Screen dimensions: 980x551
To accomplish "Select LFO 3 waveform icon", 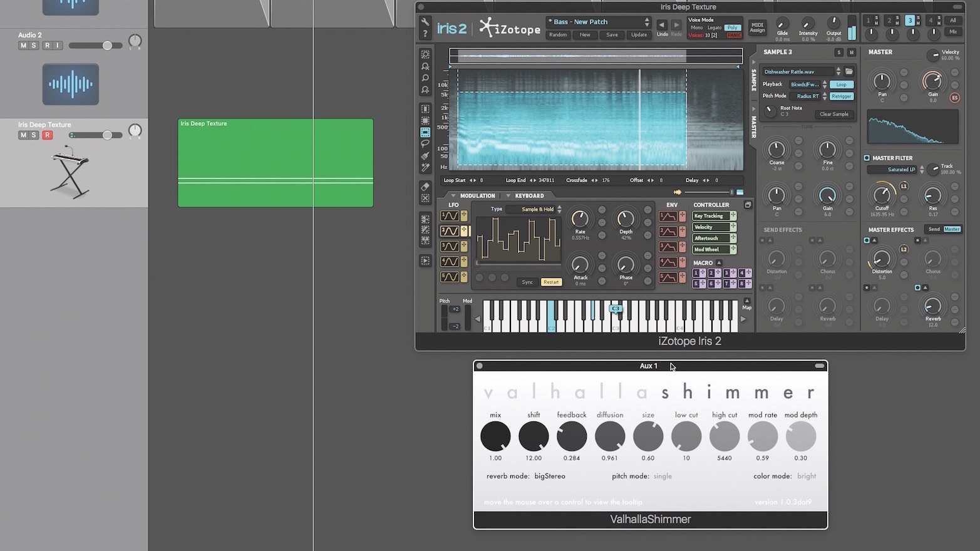I will click(450, 246).
